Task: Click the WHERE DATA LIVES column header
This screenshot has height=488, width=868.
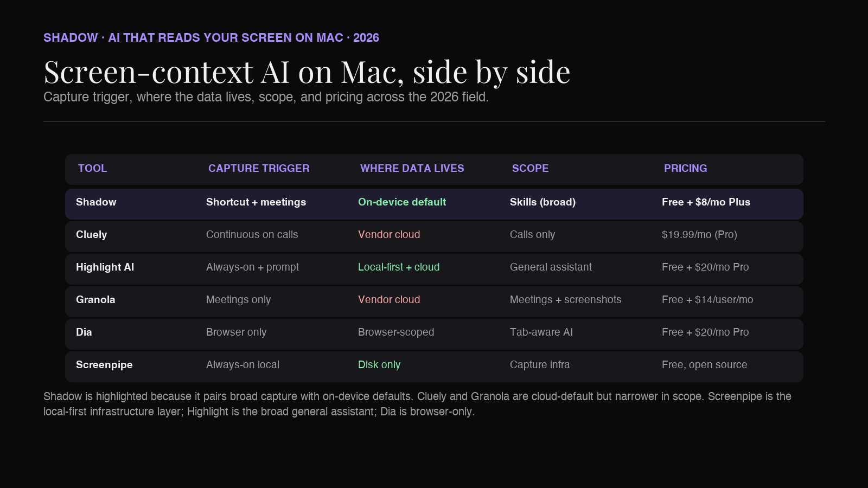Action: pyautogui.click(x=412, y=169)
